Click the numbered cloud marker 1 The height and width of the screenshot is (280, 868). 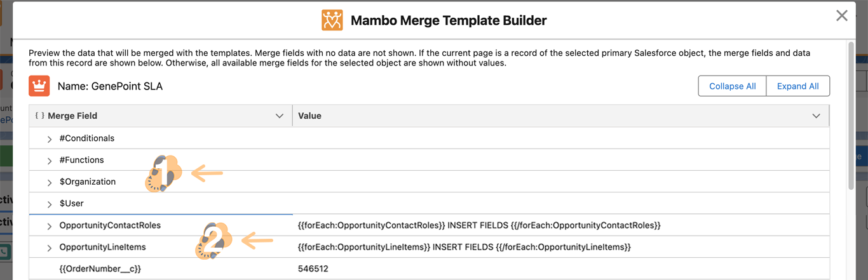[x=163, y=173]
